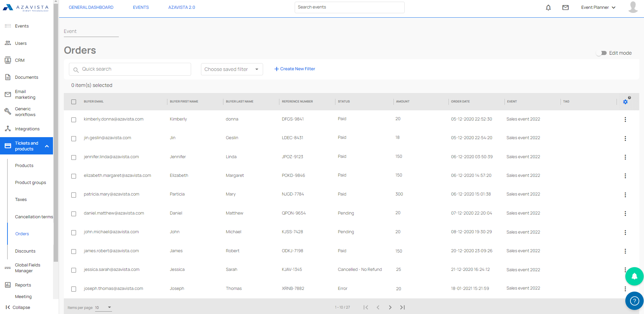Image resolution: width=644 pixels, height=314 pixels.
Task: Click the Azavista logo
Action: point(26,7)
